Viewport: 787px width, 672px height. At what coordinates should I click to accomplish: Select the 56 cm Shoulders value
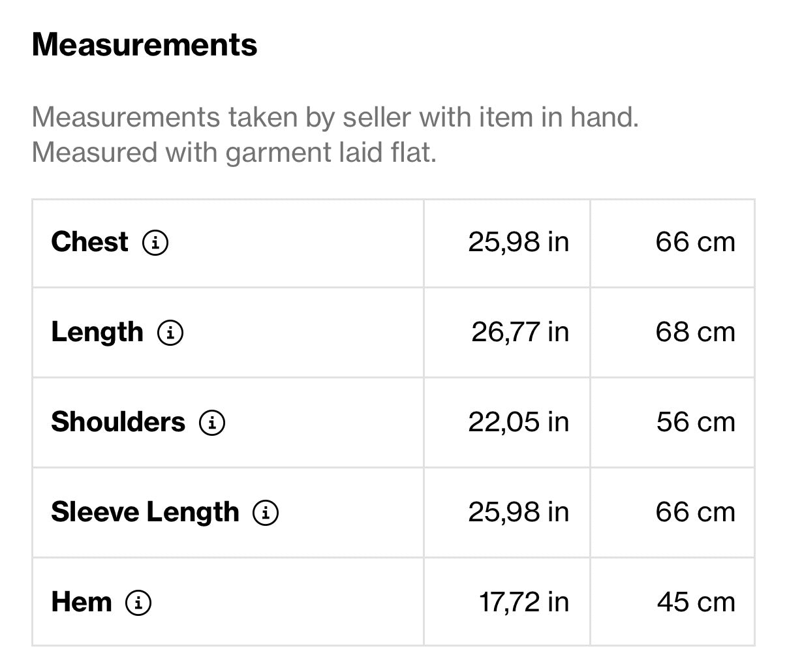click(x=696, y=422)
